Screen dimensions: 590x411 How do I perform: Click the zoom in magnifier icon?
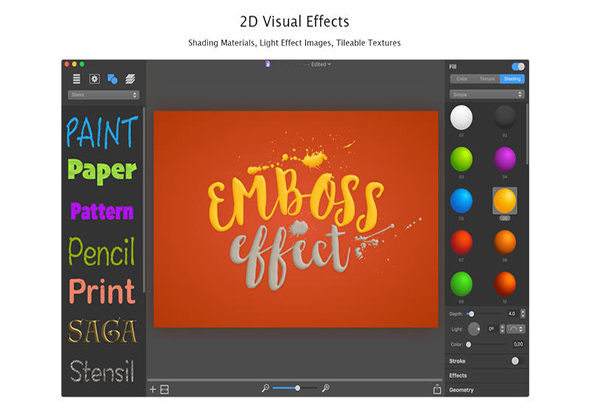[x=326, y=388]
